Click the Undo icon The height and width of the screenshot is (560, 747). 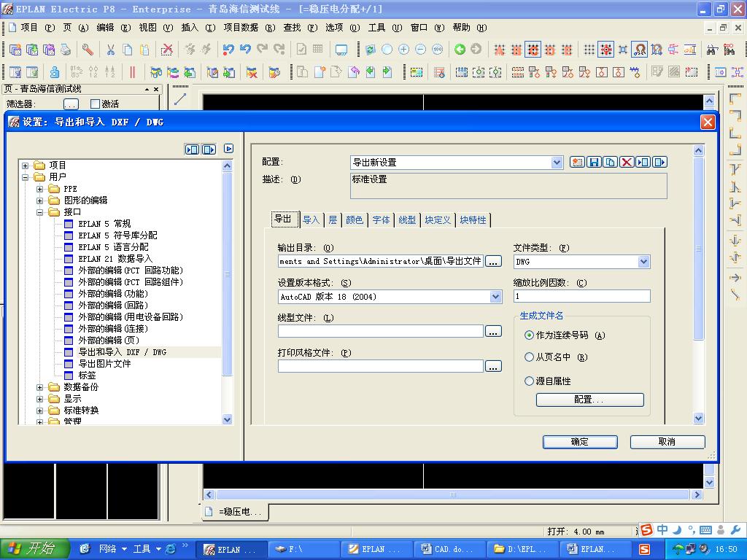pyautogui.click(x=229, y=50)
